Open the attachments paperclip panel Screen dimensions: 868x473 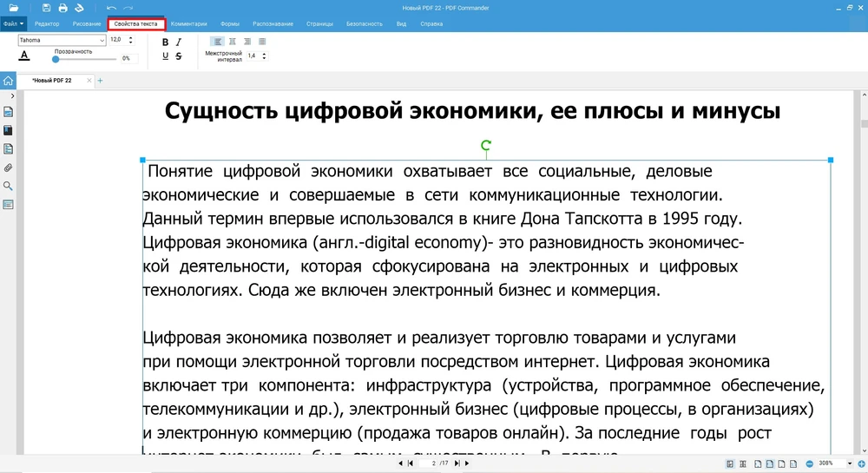click(8, 167)
